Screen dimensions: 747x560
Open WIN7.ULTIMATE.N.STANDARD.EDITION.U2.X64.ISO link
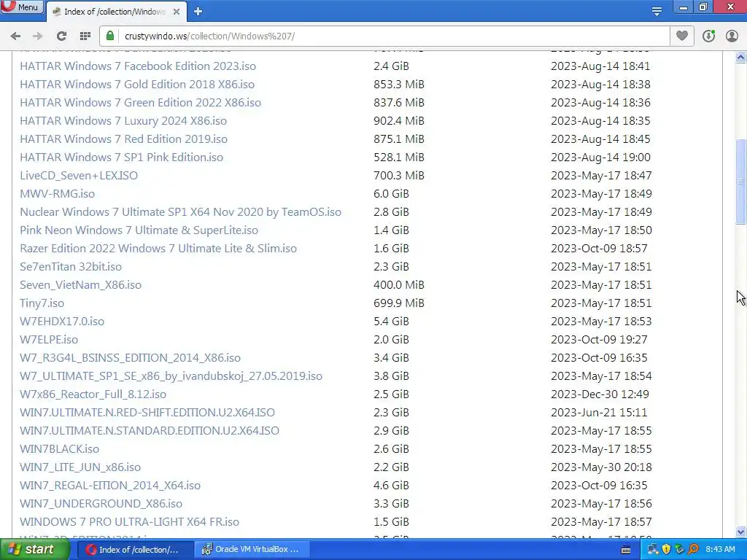[x=149, y=431]
